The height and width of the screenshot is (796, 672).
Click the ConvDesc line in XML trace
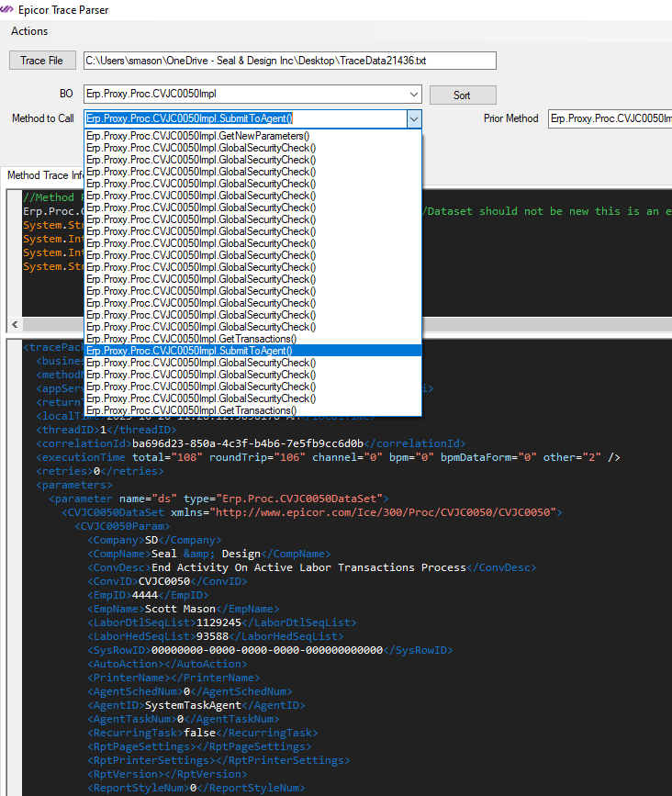coord(312,567)
